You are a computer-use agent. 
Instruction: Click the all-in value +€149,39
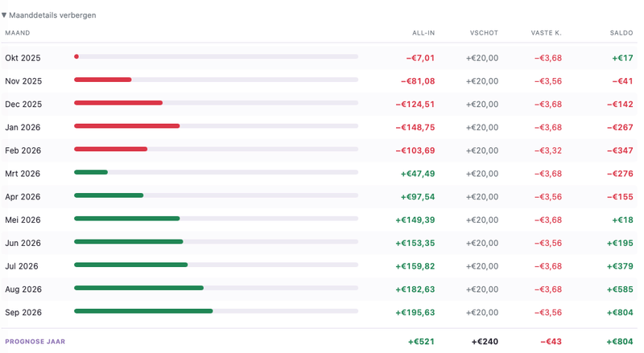click(415, 220)
